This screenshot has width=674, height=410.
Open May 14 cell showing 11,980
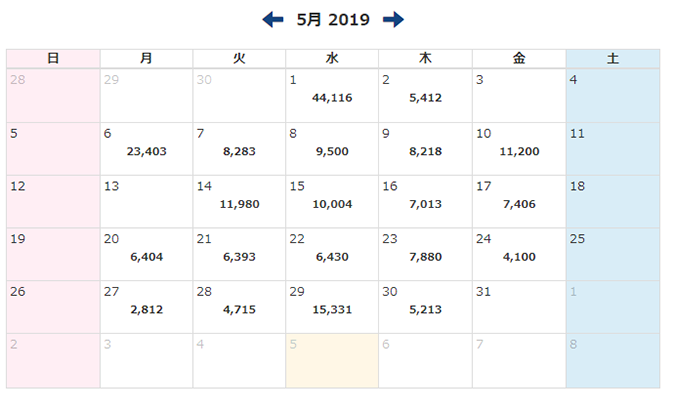(x=239, y=202)
